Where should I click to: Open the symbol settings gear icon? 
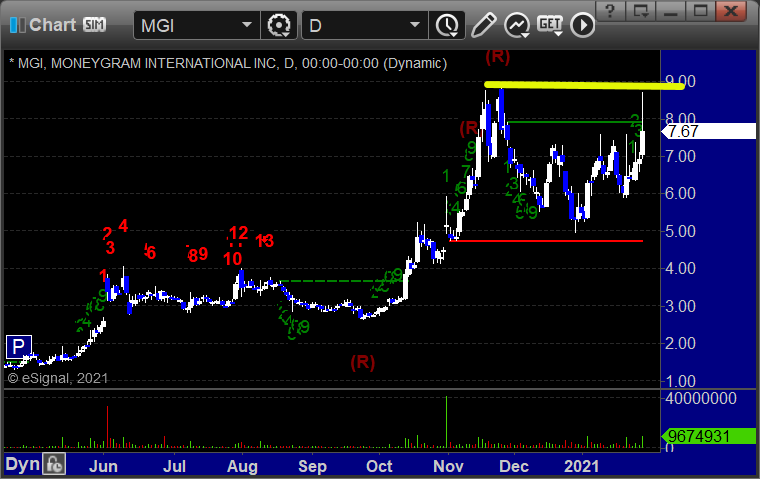(x=279, y=25)
